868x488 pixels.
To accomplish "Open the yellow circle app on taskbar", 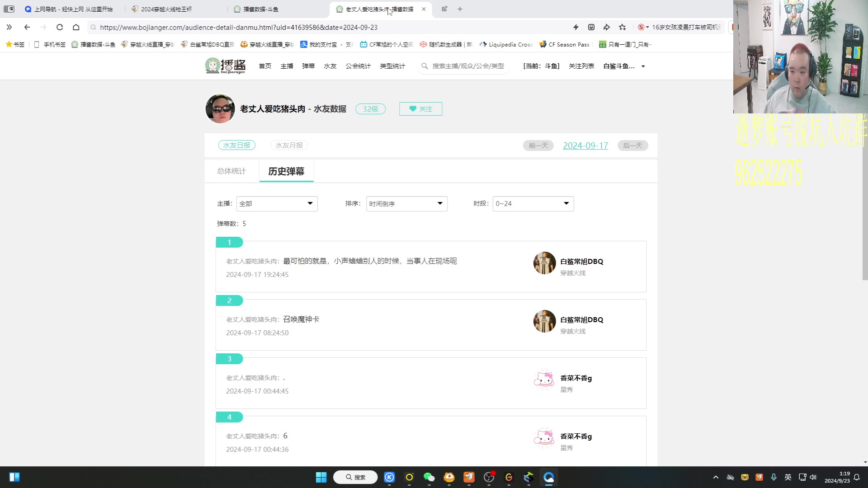I will (x=409, y=477).
